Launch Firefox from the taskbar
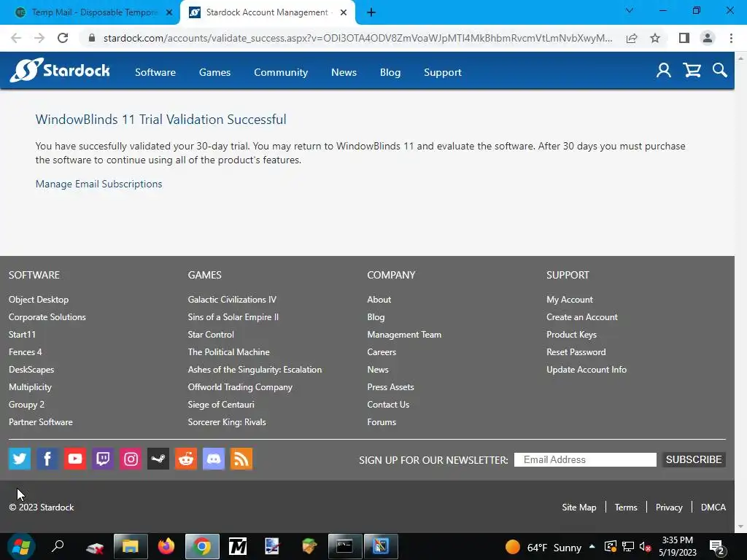747x560 pixels. [x=166, y=546]
